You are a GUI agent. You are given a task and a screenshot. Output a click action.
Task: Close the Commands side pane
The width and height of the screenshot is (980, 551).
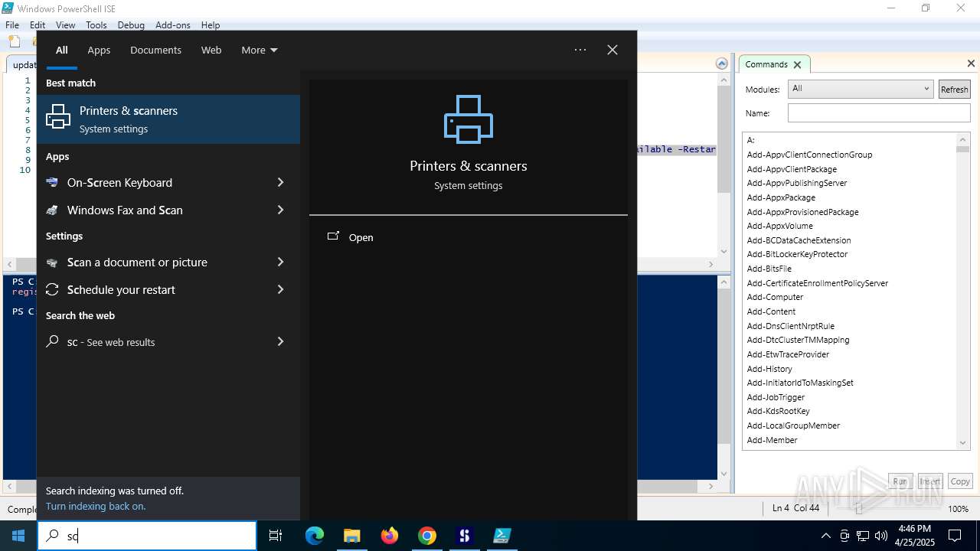[971, 64]
